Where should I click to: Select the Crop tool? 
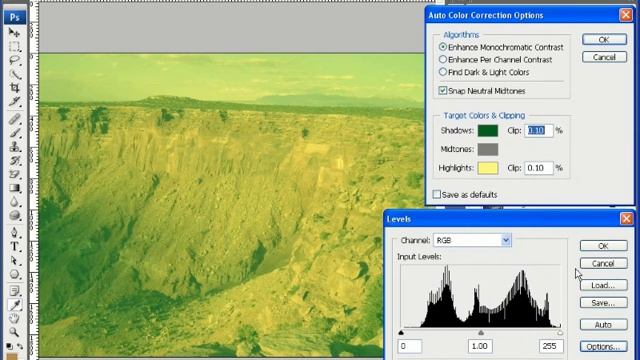pos(14,88)
